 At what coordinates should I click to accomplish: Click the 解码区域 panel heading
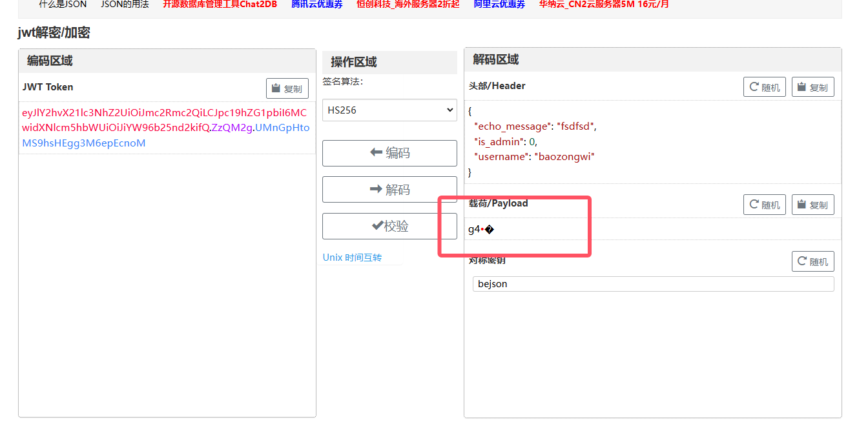(496, 60)
